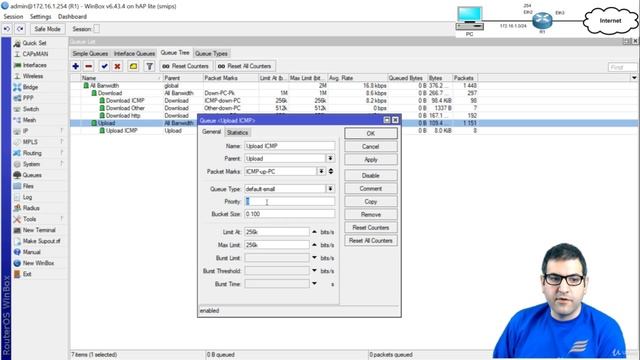Open the Packet Marks dropdown

(x=322, y=171)
